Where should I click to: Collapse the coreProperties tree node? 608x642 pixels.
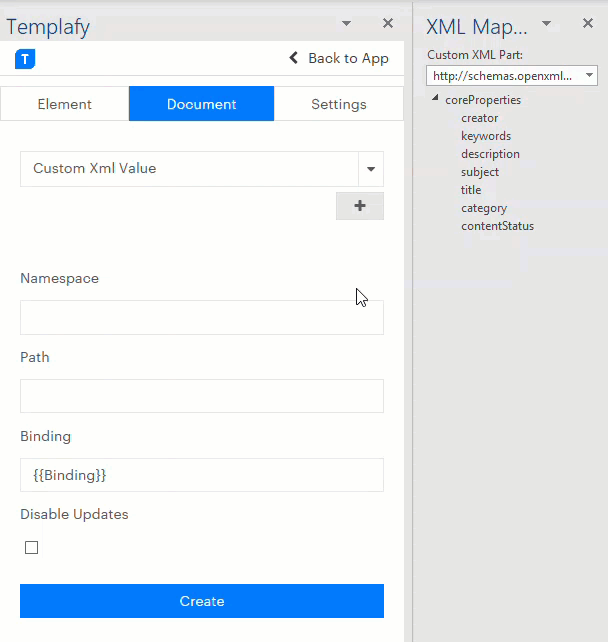[x=436, y=99]
